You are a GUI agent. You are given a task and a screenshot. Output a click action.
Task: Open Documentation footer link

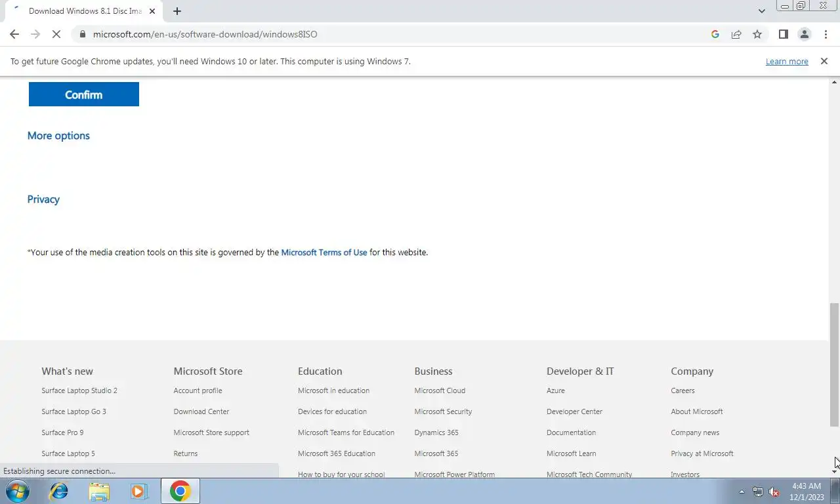pos(571,432)
